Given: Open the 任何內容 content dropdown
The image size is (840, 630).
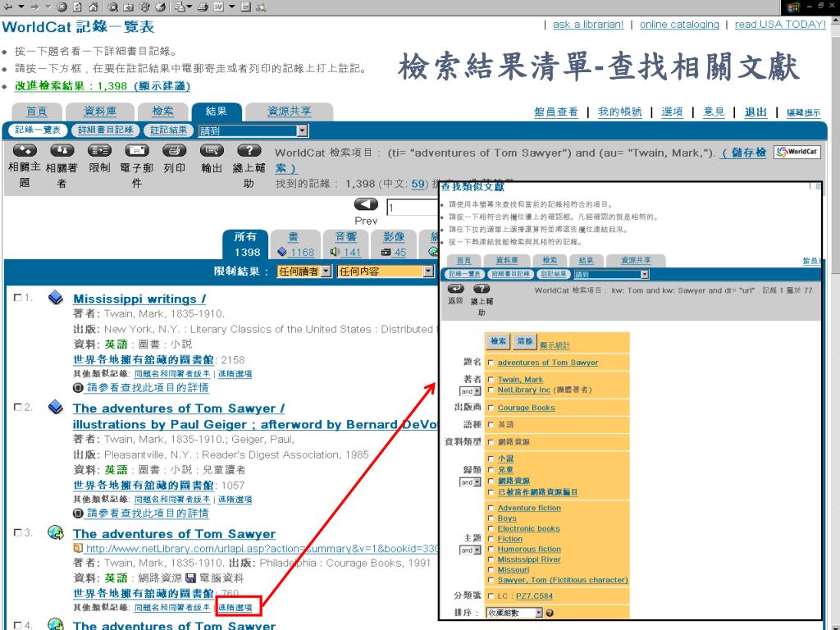Looking at the screenshot, I should click(x=386, y=272).
